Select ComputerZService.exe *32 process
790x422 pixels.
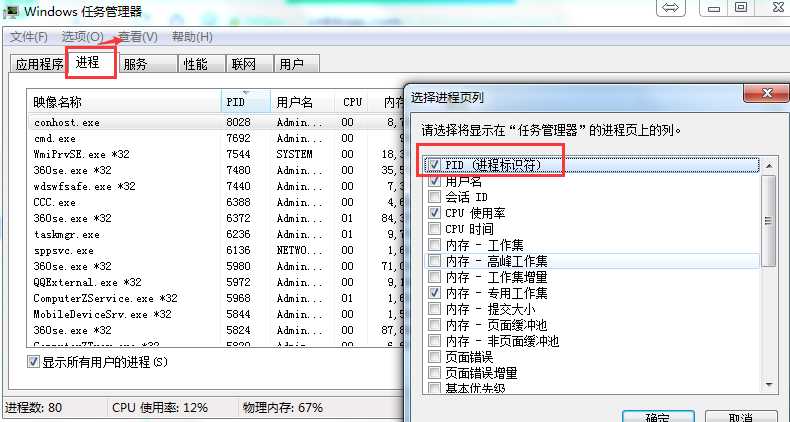point(217,298)
